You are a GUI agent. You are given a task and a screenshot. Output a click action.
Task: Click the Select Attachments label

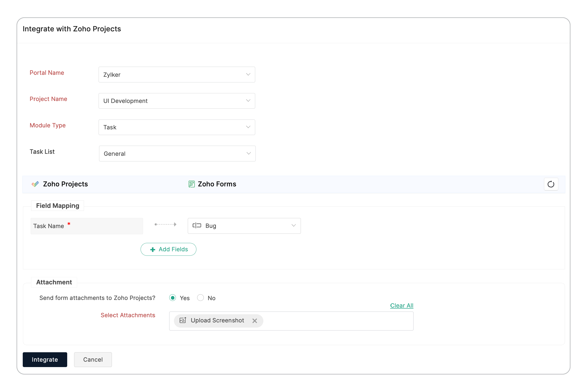[128, 315]
